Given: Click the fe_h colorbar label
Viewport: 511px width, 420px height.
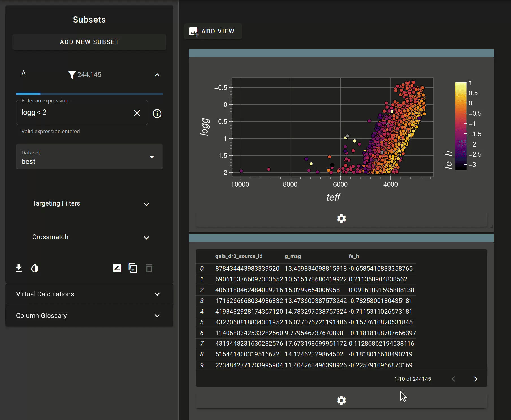Looking at the screenshot, I should 448,160.
